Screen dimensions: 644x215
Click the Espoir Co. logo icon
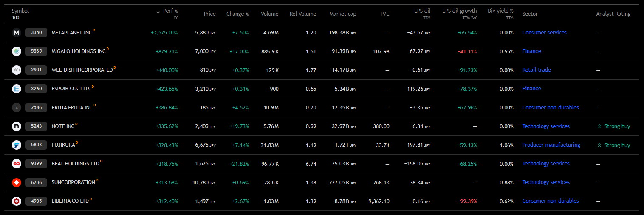point(17,89)
